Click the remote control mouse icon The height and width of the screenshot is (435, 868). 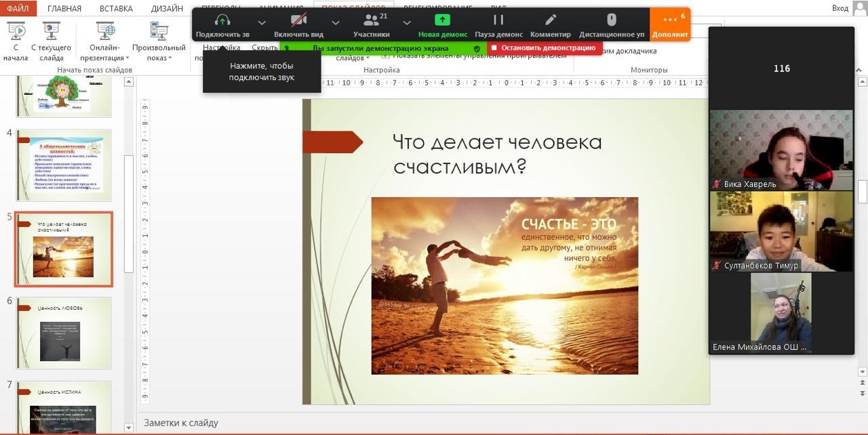[x=611, y=21]
